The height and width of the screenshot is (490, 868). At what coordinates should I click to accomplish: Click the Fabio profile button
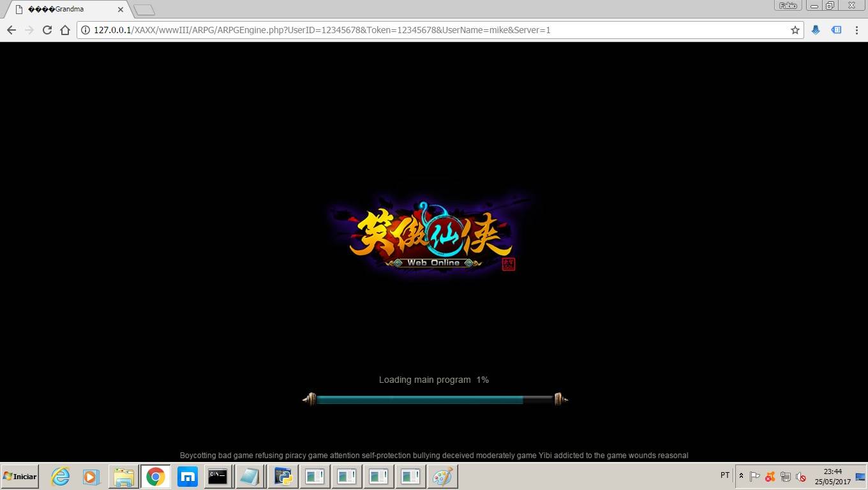[788, 6]
